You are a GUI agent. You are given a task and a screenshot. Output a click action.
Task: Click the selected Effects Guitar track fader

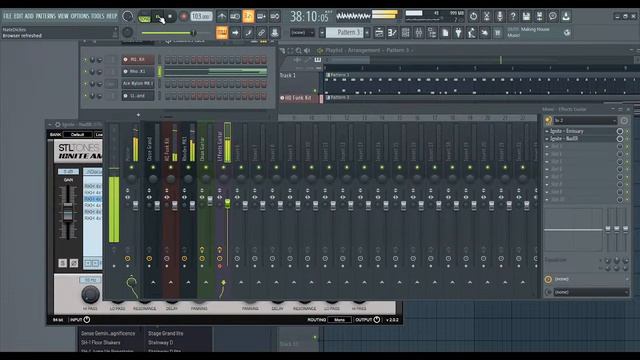227,203
